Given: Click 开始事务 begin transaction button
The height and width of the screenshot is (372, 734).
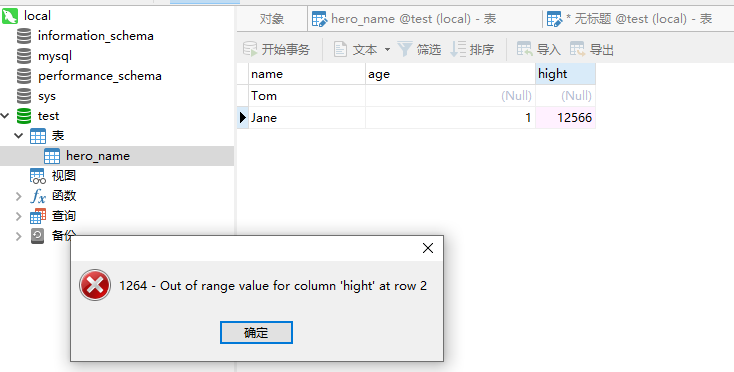Looking at the screenshot, I should click(x=277, y=49).
